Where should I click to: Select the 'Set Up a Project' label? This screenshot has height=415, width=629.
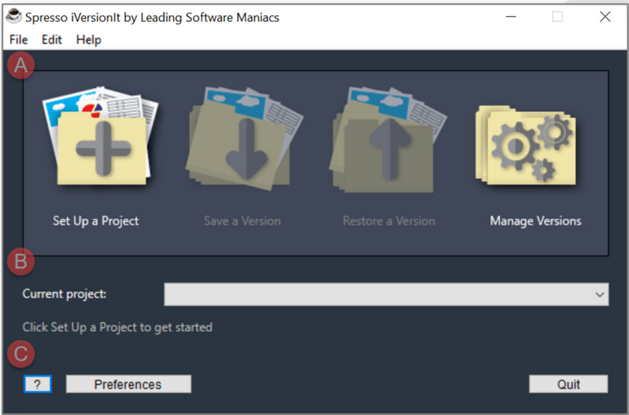96,221
